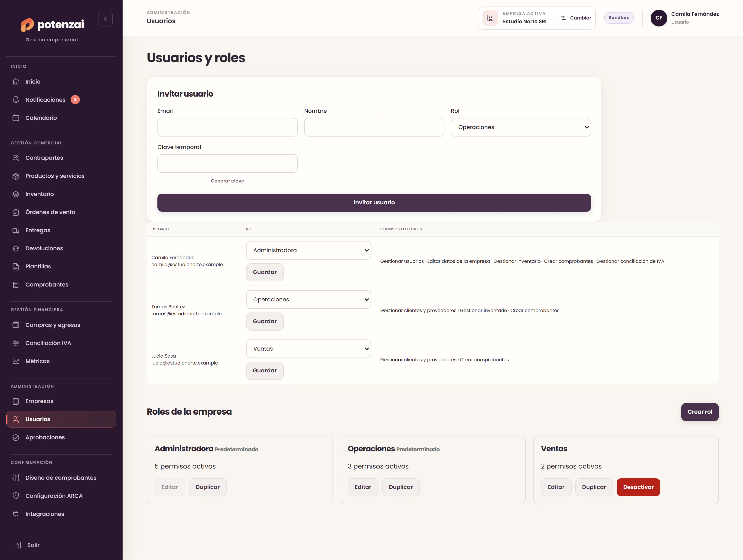The image size is (743, 560).
Task: Open Camila Fernández profile avatar CF
Action: click(x=659, y=18)
